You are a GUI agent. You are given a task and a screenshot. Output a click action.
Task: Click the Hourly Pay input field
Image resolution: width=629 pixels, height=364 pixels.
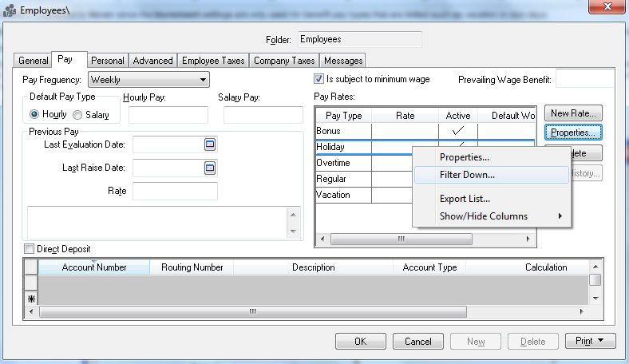(x=168, y=115)
